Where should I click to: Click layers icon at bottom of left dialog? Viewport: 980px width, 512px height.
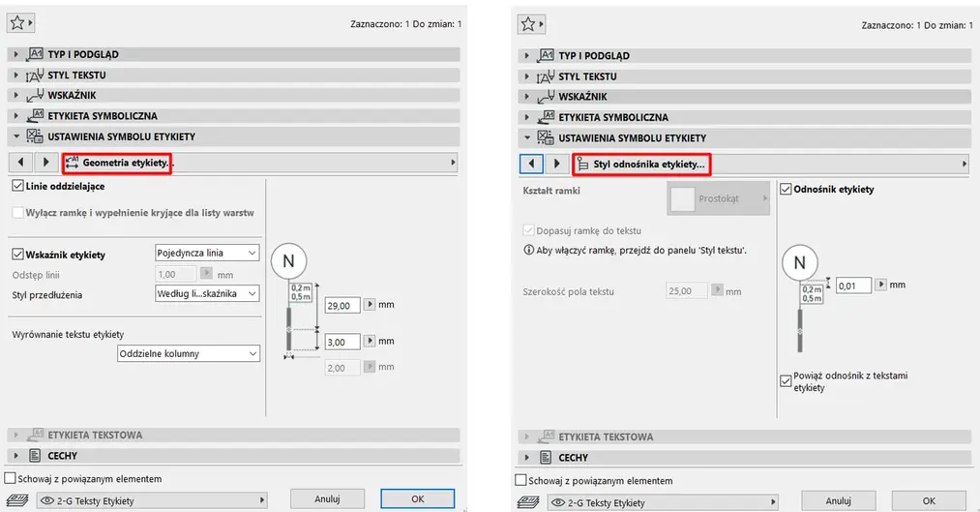click(17, 500)
